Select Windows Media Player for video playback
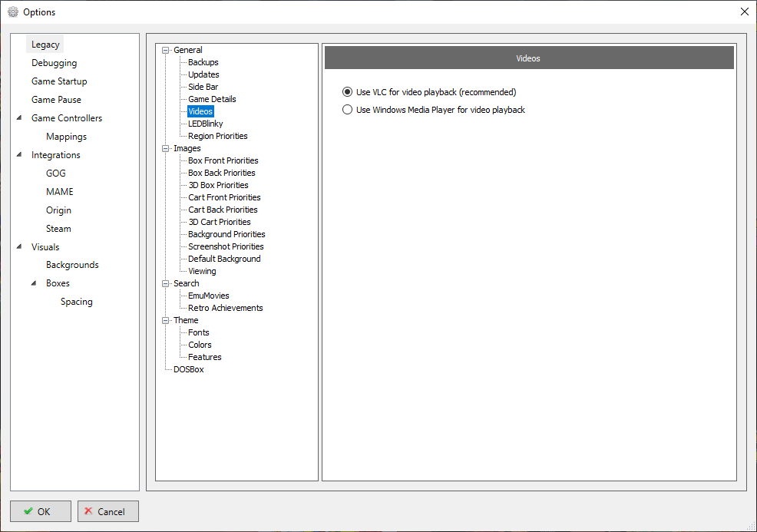The width and height of the screenshot is (757, 532). pyautogui.click(x=347, y=110)
